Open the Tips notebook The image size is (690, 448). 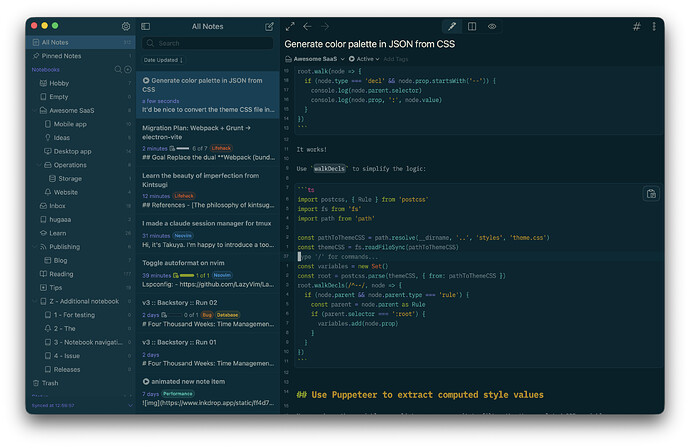tap(81, 288)
